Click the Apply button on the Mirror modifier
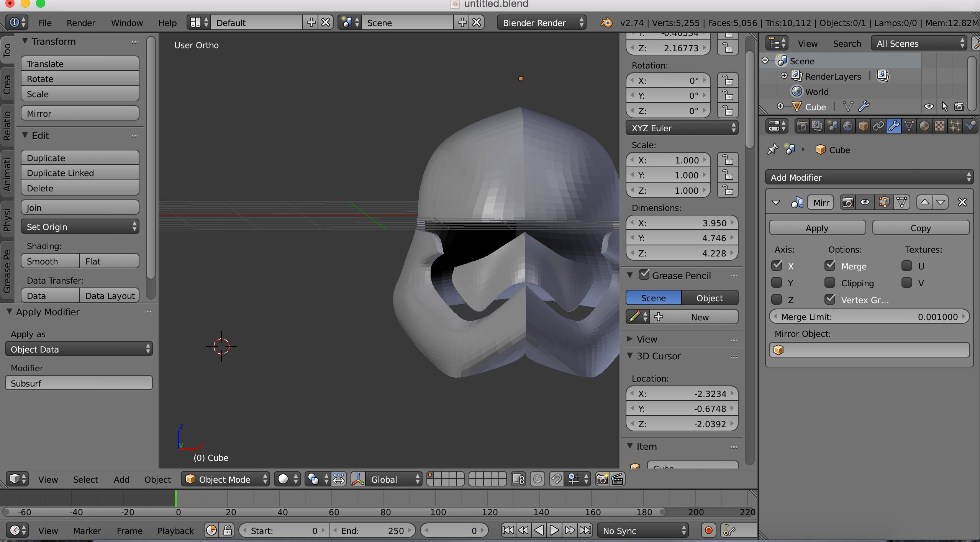 (817, 227)
